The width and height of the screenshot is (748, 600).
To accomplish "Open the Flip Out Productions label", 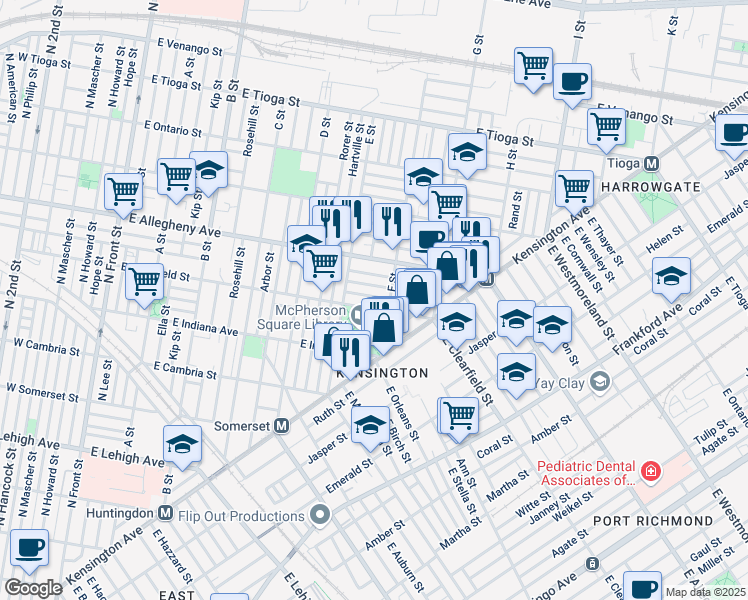I will pyautogui.click(x=241, y=516).
